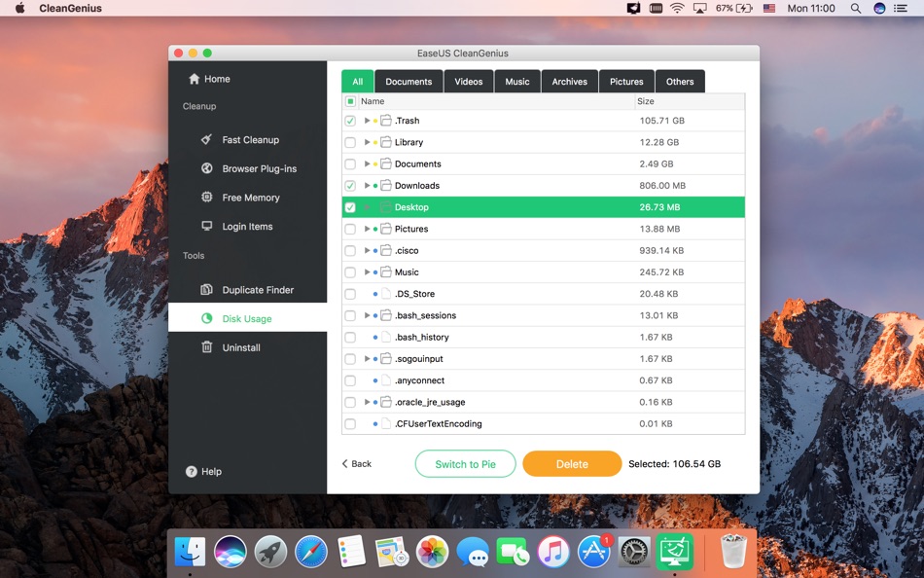Uncheck the .Trash checkbox
The width and height of the screenshot is (924, 578).
[350, 121]
